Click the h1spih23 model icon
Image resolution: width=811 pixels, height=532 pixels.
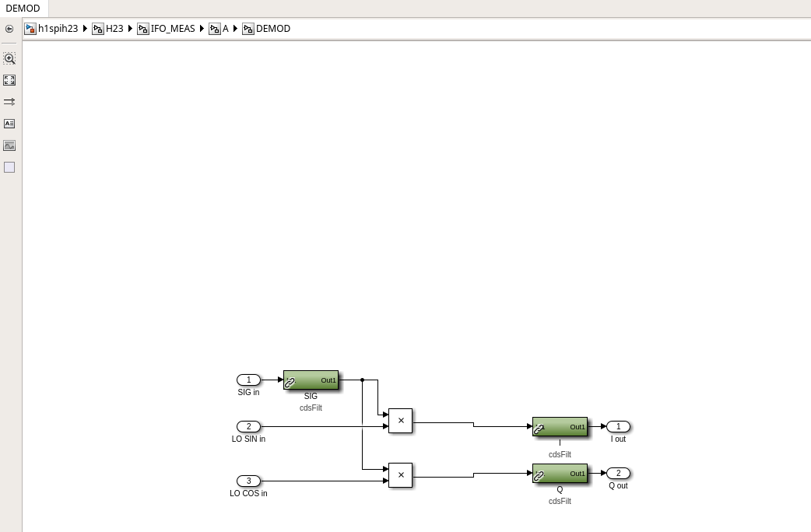(30, 29)
